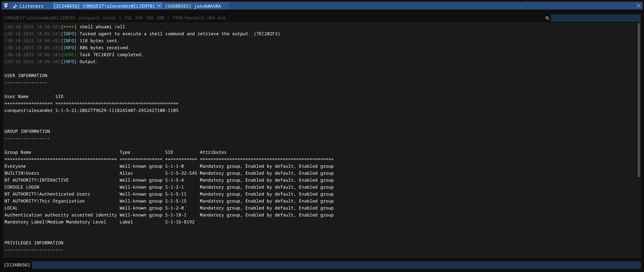Switch to the jakob@AURA tab

coord(193,6)
